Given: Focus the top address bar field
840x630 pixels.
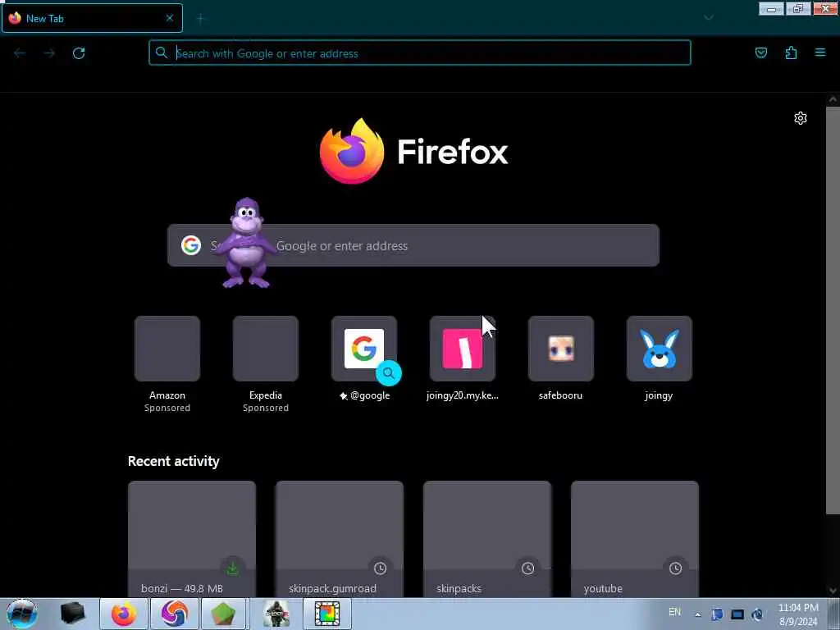Looking at the screenshot, I should click(x=420, y=52).
